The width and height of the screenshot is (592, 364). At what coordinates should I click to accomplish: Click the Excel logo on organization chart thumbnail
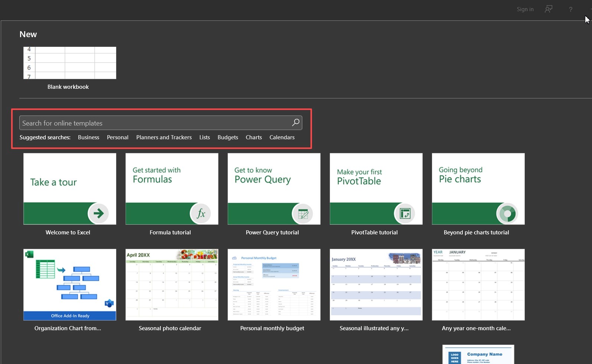(x=29, y=254)
